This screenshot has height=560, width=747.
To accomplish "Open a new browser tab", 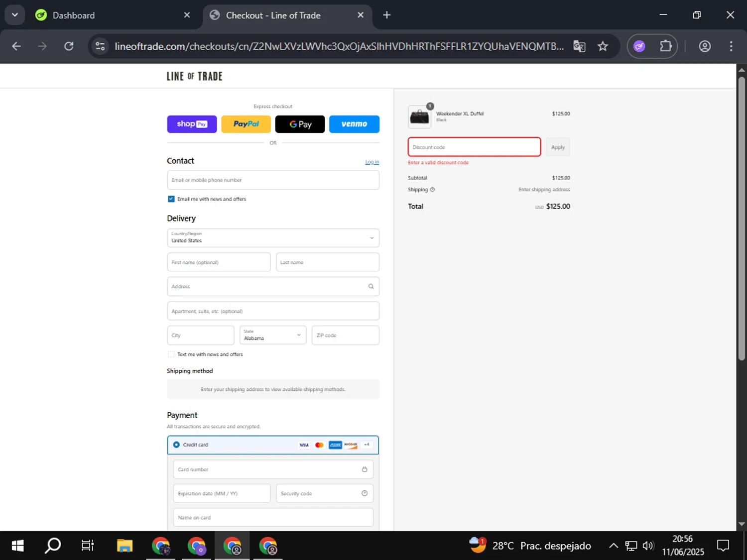I will [387, 15].
